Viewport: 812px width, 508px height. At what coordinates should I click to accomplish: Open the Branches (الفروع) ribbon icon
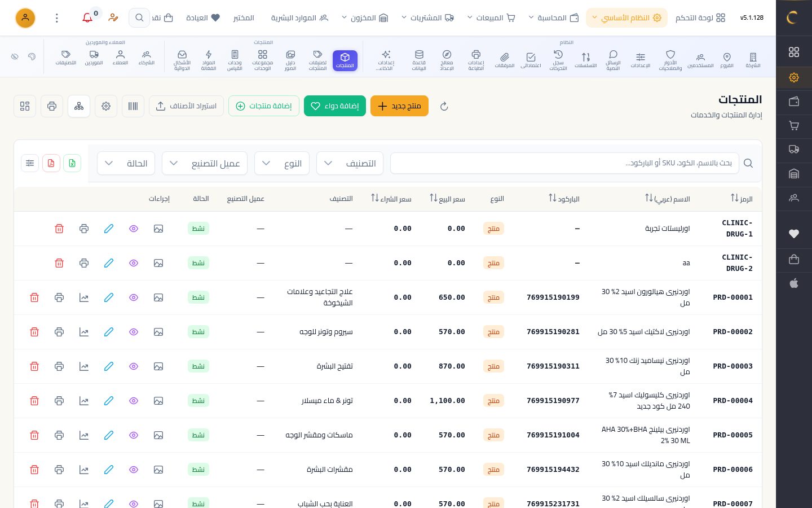(x=727, y=59)
